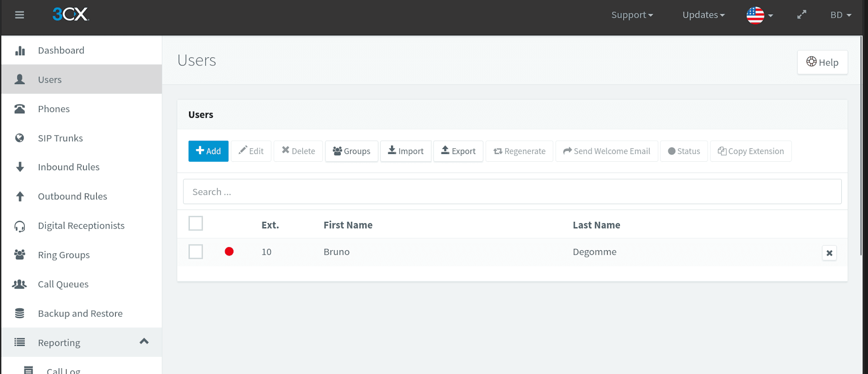Screen dimensions: 868x374
Task: Click the red status dot for Bruno
Action: (229, 252)
